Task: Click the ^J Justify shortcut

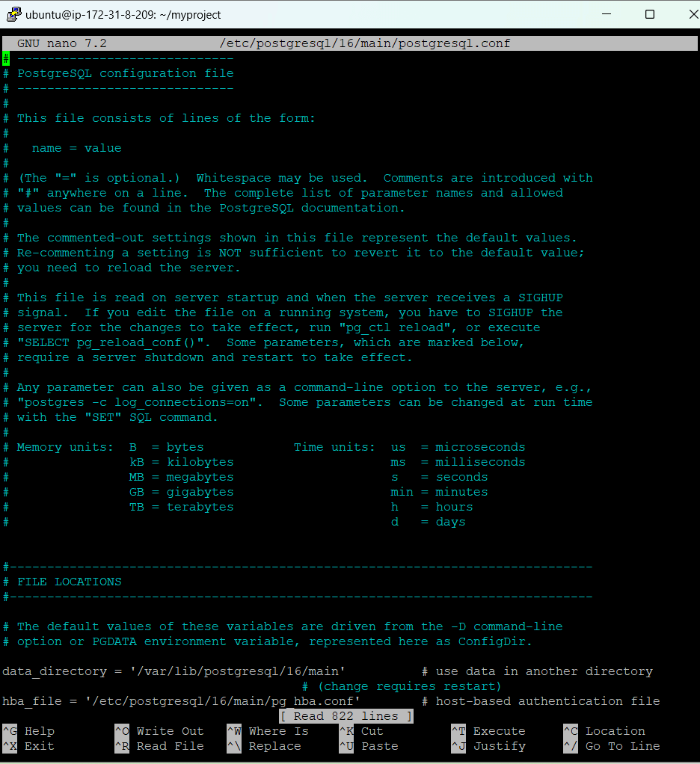Action: tap(488, 746)
